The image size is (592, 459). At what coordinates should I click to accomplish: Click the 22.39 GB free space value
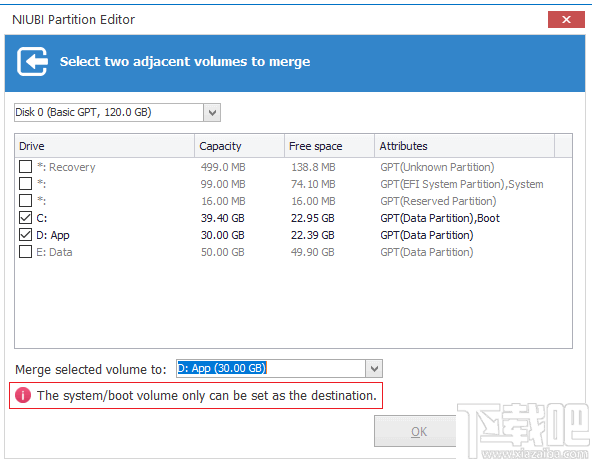coord(313,235)
